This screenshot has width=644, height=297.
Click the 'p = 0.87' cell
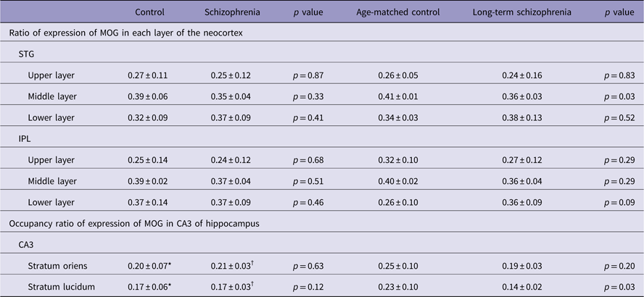[x=308, y=75]
